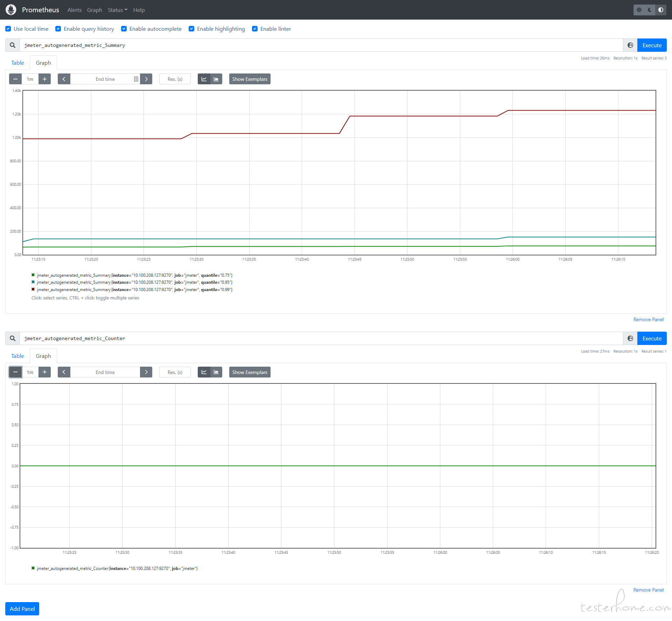This screenshot has height=621, width=672.
Task: Toggle the Use local time checkbox
Action: tap(8, 29)
